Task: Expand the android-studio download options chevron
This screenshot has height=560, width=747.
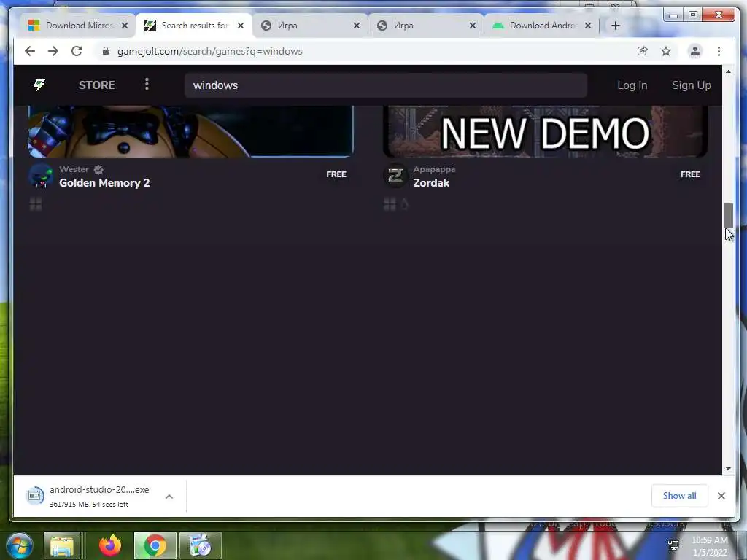Action: (x=169, y=496)
